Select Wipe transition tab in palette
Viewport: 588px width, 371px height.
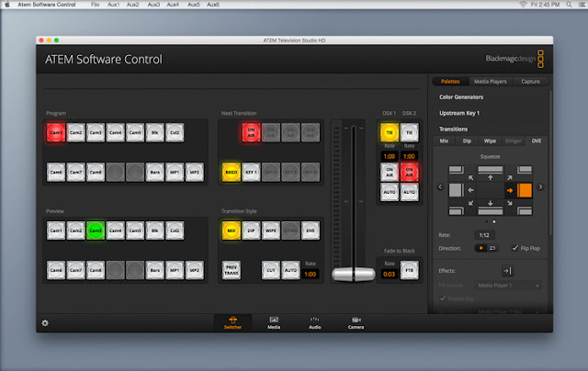click(490, 141)
